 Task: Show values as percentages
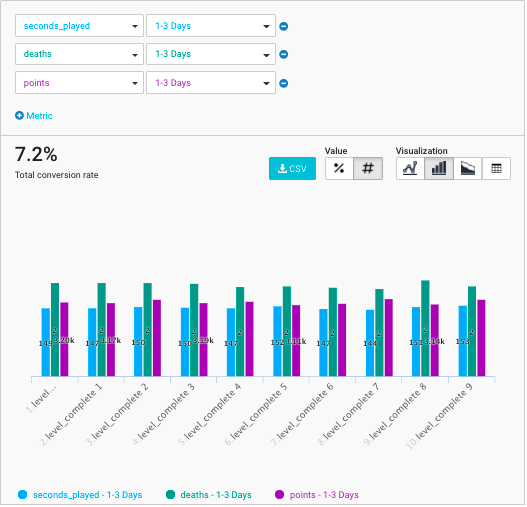[340, 169]
